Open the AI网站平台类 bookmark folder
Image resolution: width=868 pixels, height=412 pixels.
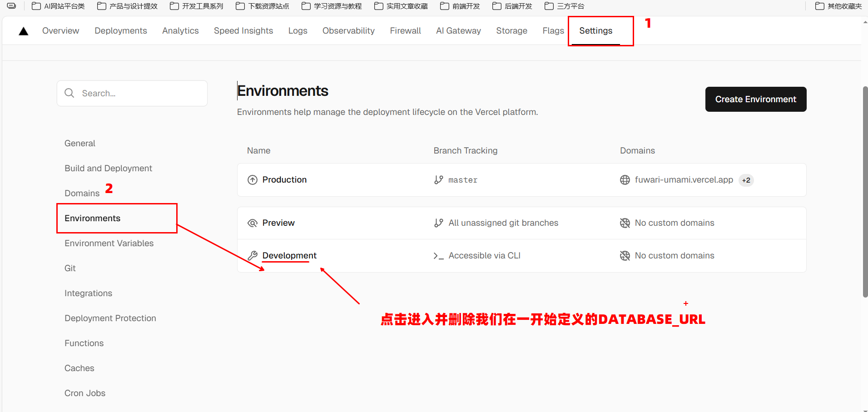tap(59, 6)
